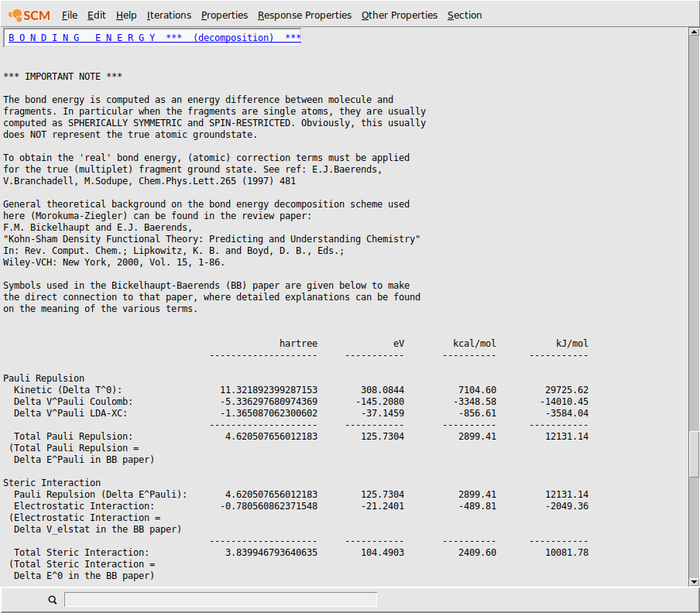Open the Edit menu

(96, 15)
